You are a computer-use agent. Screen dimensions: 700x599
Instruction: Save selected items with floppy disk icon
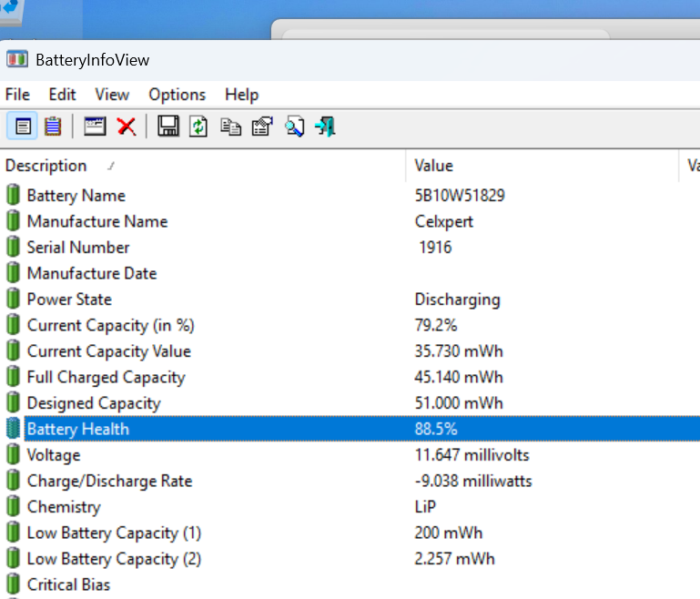point(168,127)
